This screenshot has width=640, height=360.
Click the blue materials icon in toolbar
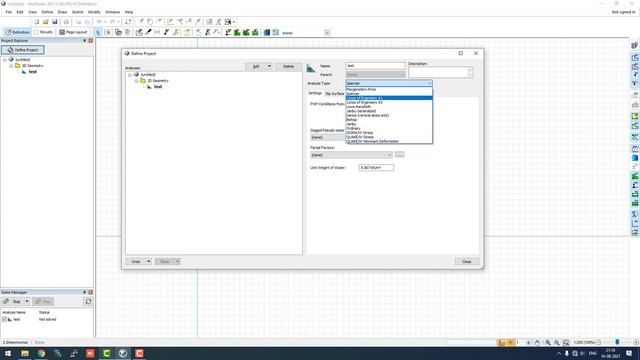(267, 32)
